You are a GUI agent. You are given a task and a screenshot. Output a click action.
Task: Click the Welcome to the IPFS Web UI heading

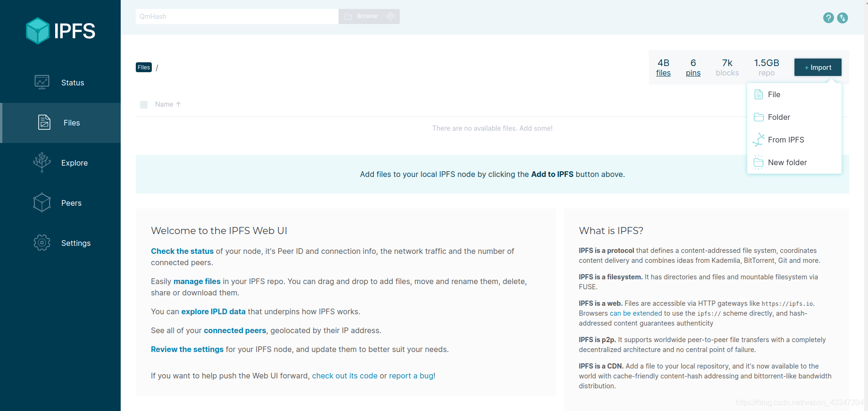(x=219, y=231)
